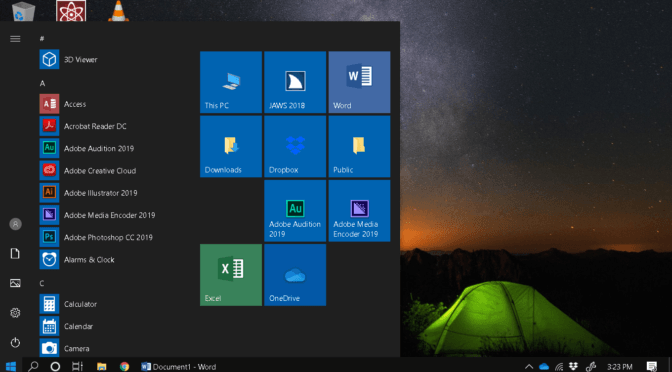This screenshot has height=372, width=672.
Task: Select the atom icon on the desktop
Action: click(x=71, y=11)
